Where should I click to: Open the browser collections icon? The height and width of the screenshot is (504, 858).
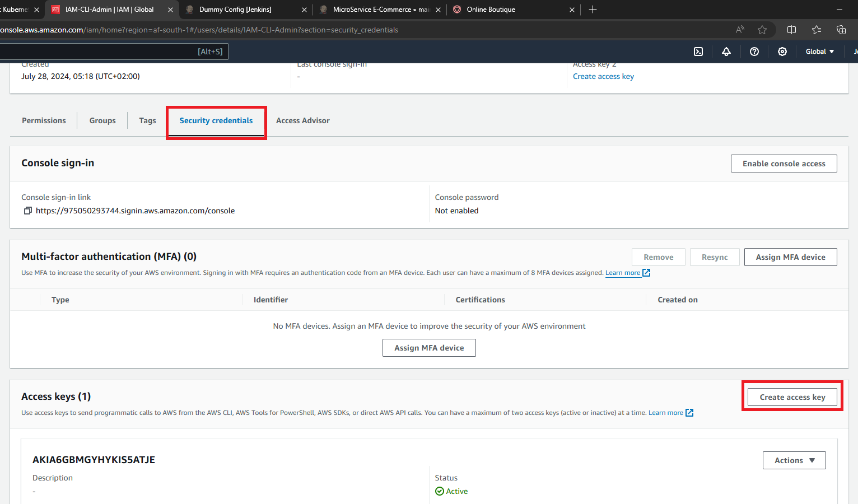coord(841,30)
